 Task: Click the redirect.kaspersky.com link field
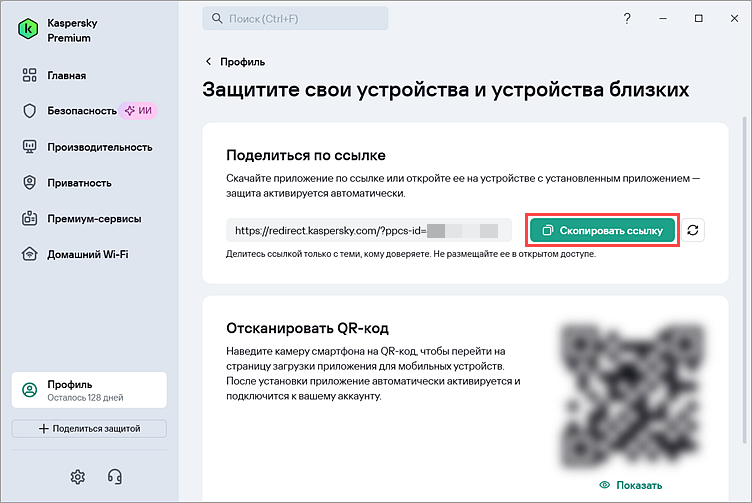click(369, 231)
